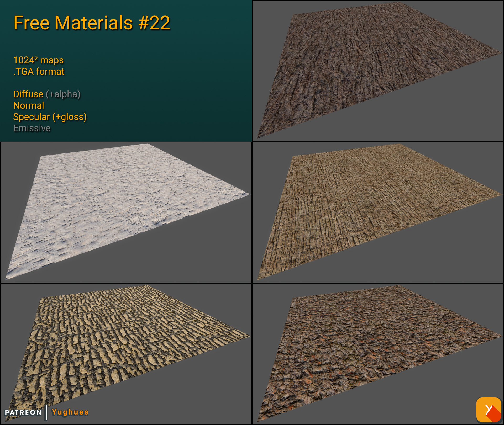Toggle the Normal map option
The image size is (504, 425).
point(28,105)
